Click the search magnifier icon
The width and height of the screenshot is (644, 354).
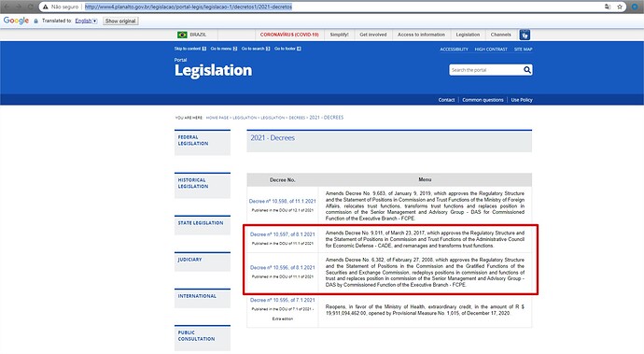[527, 70]
